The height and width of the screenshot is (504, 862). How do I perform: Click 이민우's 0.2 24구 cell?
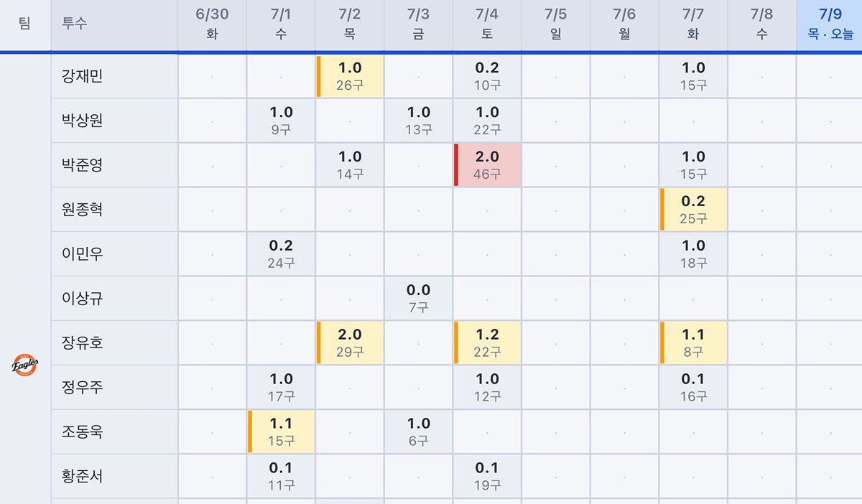click(x=281, y=254)
